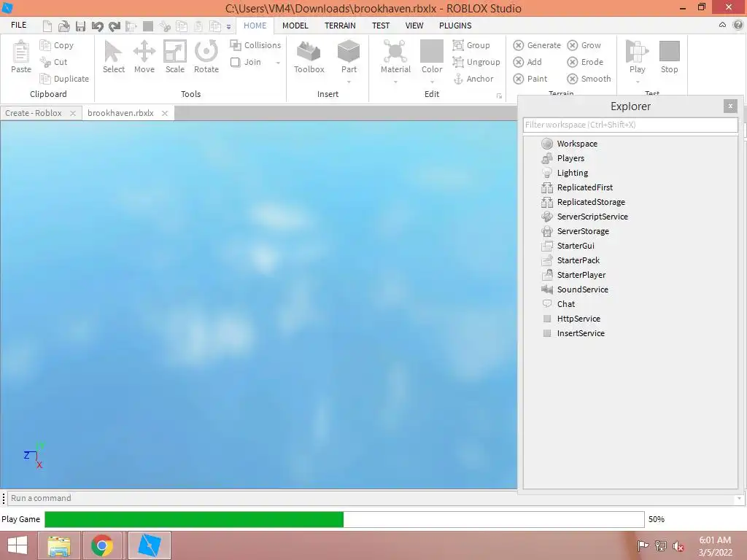Select StarterGui in Explorer
747x560 pixels.
(568, 246)
